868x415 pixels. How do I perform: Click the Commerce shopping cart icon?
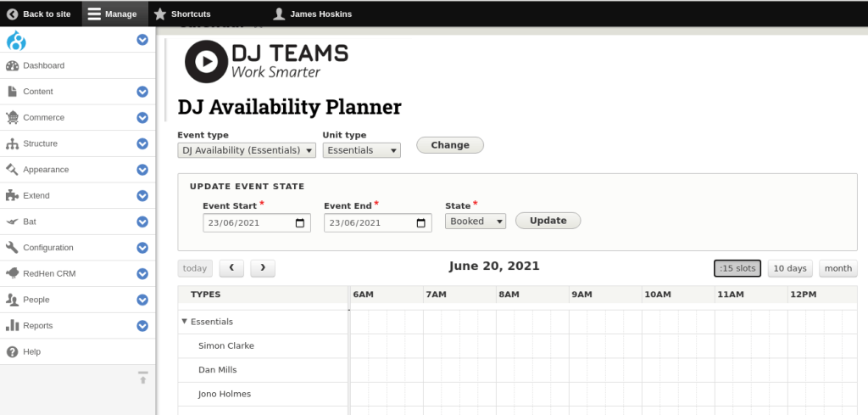[x=12, y=117]
